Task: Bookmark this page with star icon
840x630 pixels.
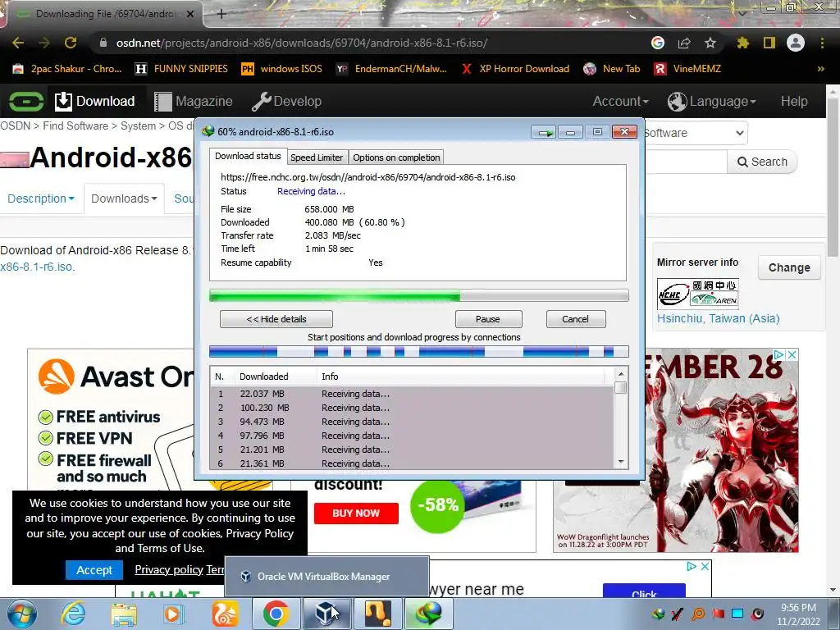Action: click(x=710, y=43)
